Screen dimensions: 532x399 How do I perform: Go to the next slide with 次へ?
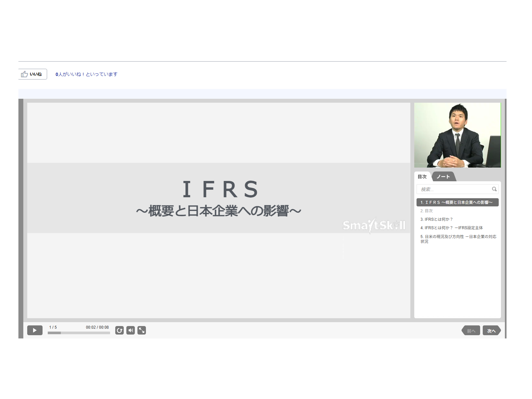492,331
